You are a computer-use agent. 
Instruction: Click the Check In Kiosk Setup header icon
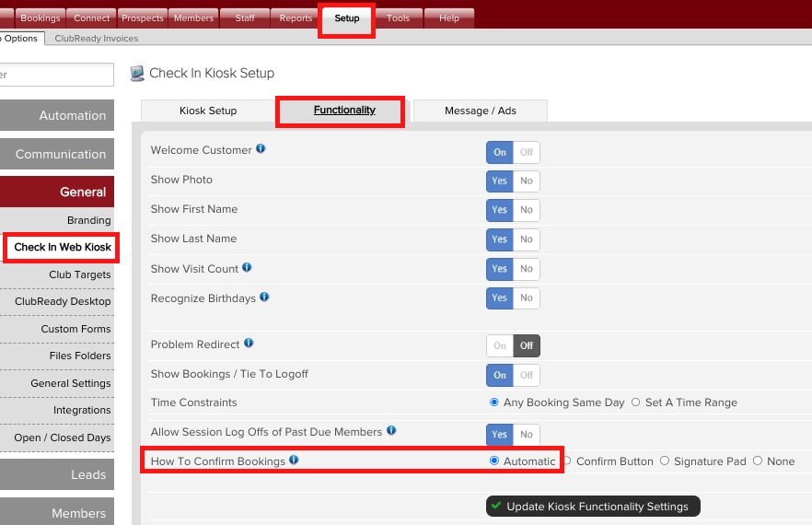(x=137, y=73)
